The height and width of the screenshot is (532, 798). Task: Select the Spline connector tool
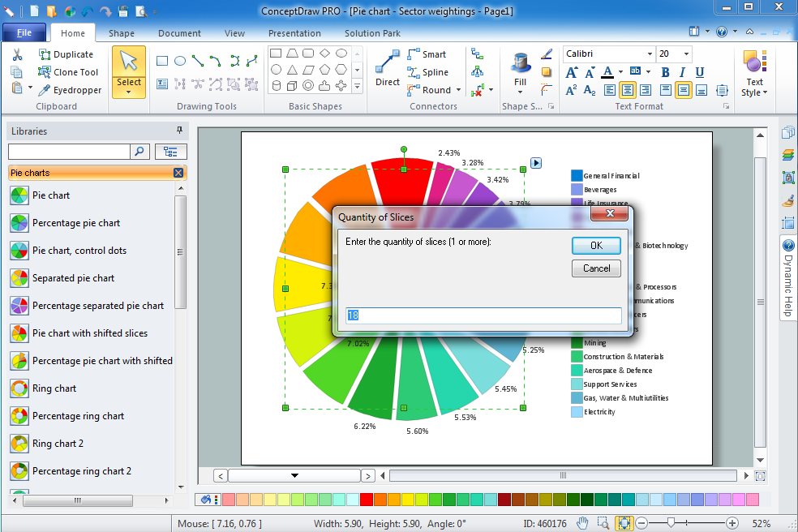tap(432, 72)
